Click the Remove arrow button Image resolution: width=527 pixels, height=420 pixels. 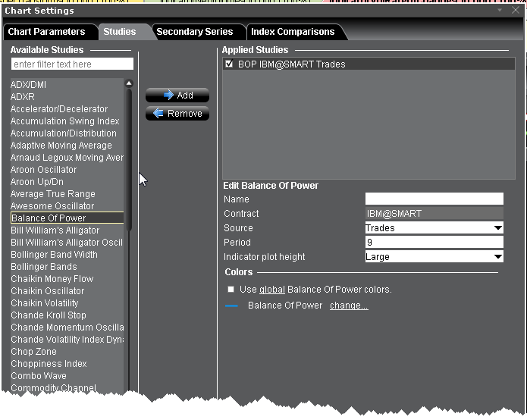coord(177,114)
